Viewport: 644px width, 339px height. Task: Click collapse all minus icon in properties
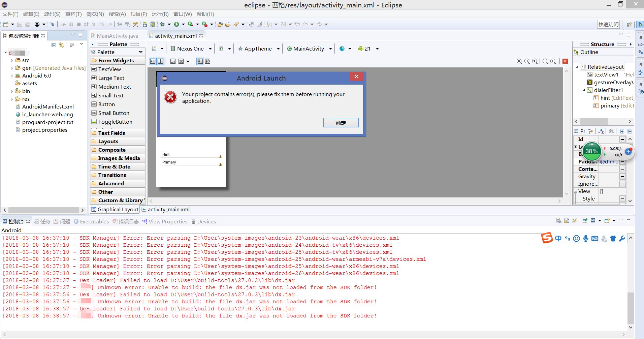click(x=630, y=131)
